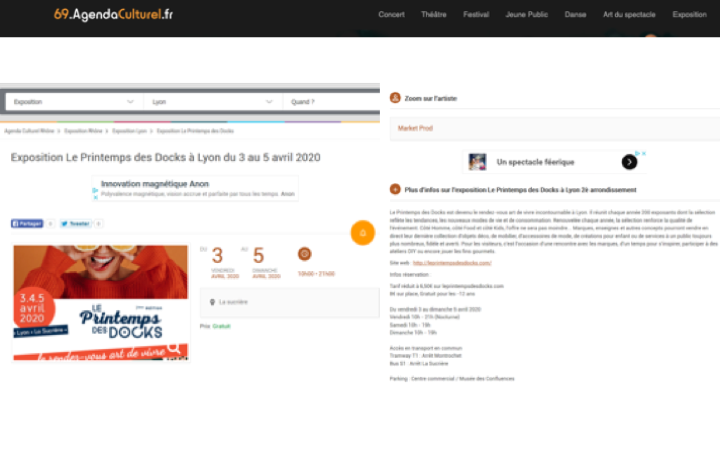Click the 69.AgendaCulturel.fr site logo
This screenshot has width=720, height=453.
point(113,15)
